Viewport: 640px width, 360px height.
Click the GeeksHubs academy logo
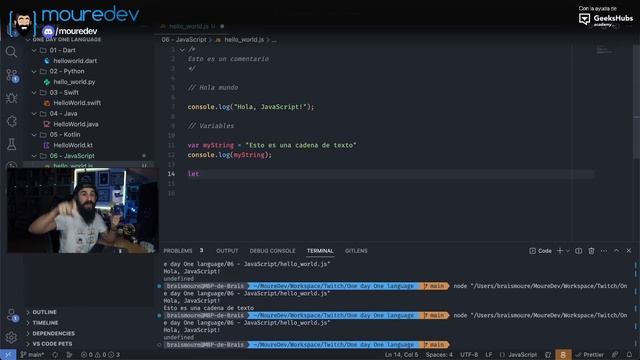click(606, 19)
